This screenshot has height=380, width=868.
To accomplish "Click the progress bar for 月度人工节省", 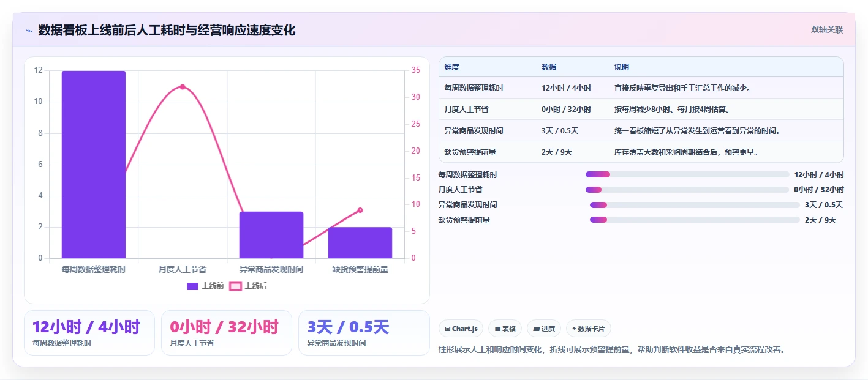I will pos(687,190).
